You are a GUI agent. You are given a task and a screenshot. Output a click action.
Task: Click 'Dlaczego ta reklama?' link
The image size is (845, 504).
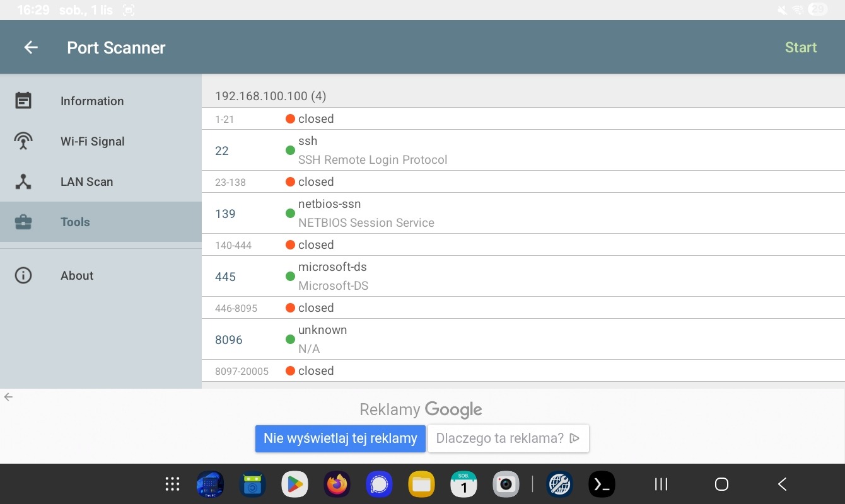click(x=508, y=438)
